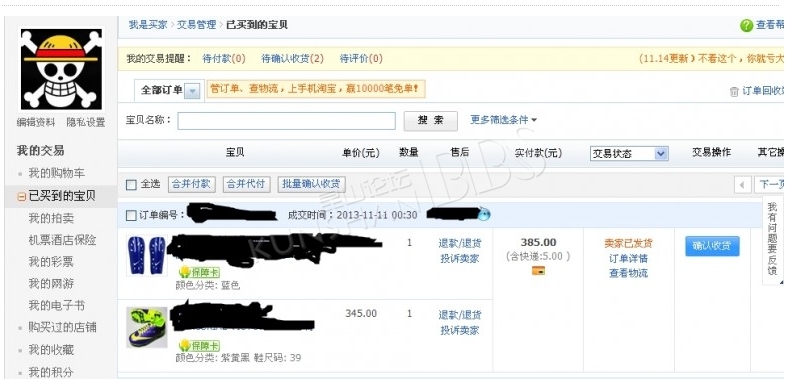This screenshot has width=795, height=390.
Task: Open the green help question-mark icon
Action: point(746,25)
